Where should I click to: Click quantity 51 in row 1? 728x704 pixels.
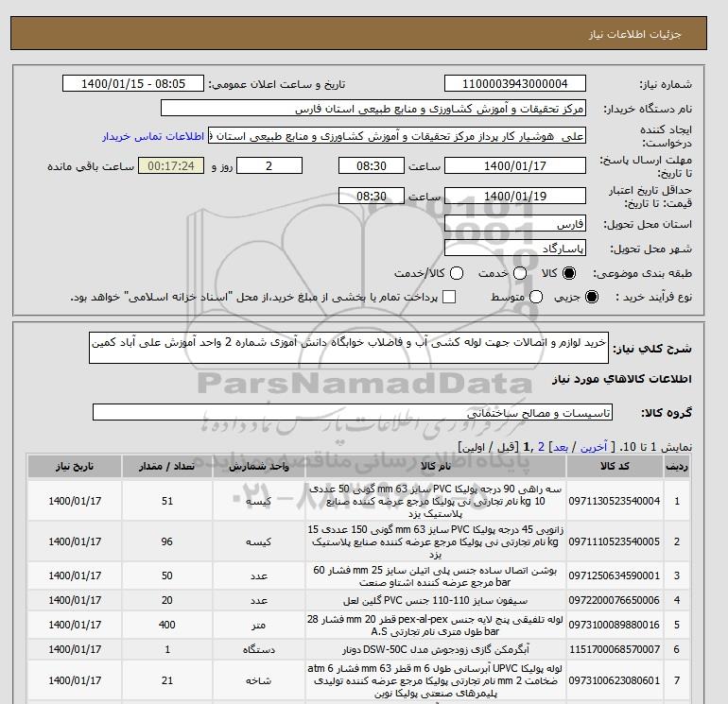click(x=167, y=501)
